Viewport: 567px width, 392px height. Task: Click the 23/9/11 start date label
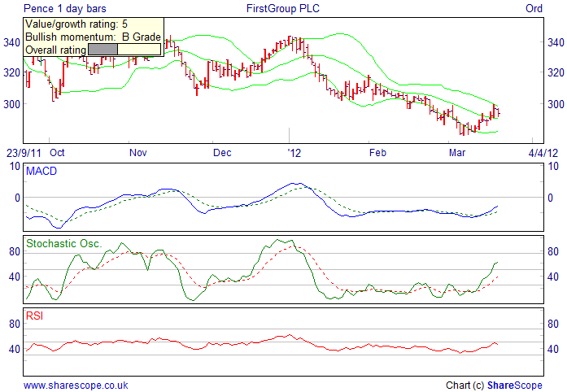[x=24, y=153]
